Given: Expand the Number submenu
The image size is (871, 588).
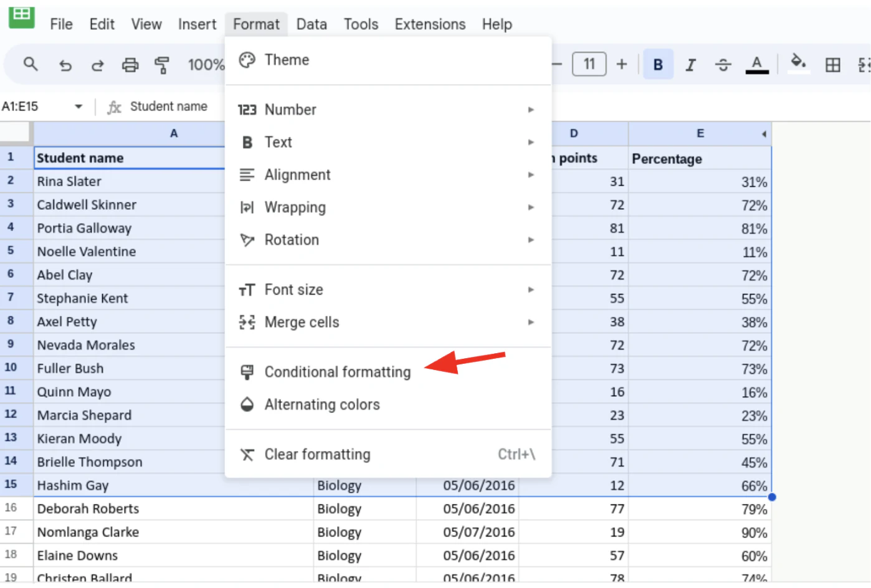Looking at the screenshot, I should (x=388, y=110).
